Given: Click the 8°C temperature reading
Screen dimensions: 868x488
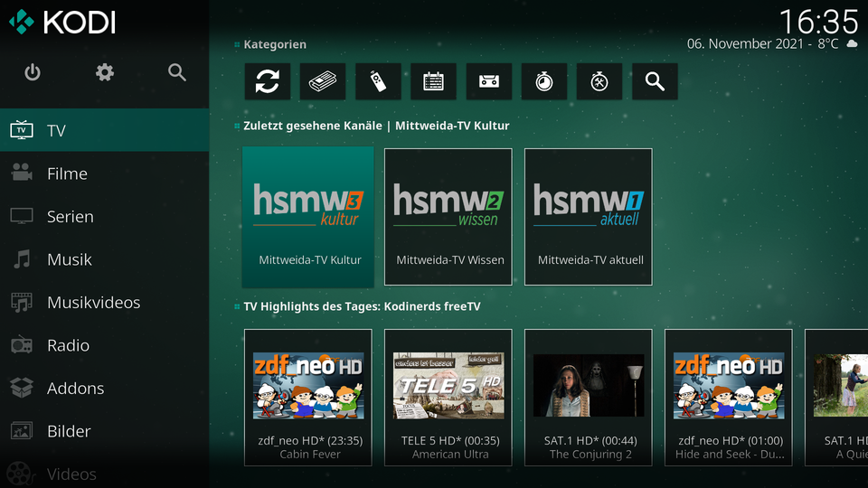Looking at the screenshot, I should click(x=828, y=43).
